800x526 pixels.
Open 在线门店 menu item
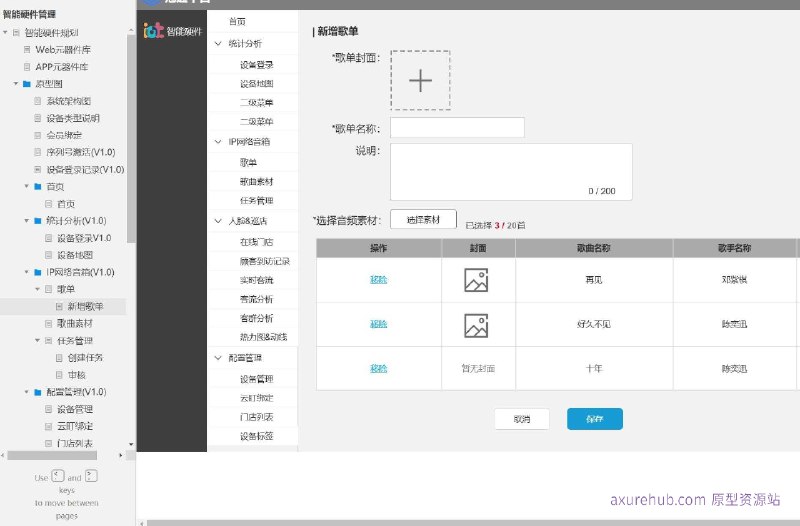[257, 242]
